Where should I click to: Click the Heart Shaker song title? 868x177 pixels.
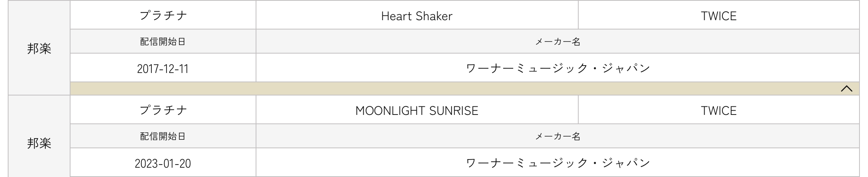coord(417,16)
